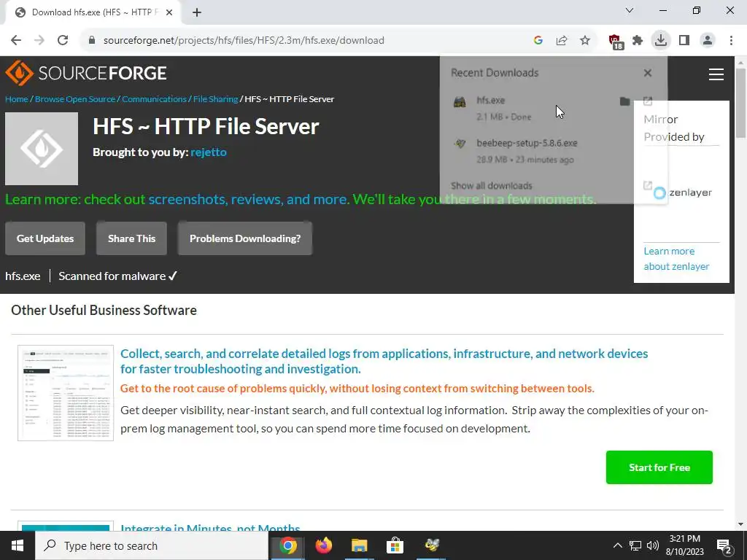The width and height of the screenshot is (747, 560).
Task: Open the File Sharing breadcrumb link
Action: pos(215,99)
